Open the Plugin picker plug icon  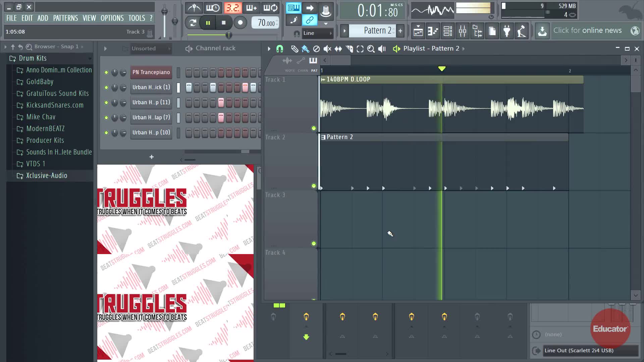click(x=507, y=31)
